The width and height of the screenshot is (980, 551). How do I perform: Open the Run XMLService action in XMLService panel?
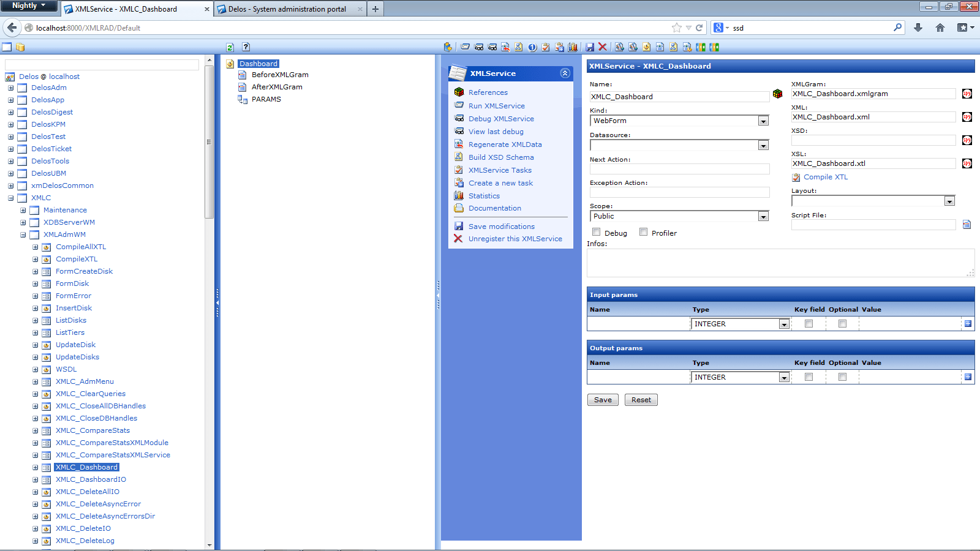(x=496, y=105)
